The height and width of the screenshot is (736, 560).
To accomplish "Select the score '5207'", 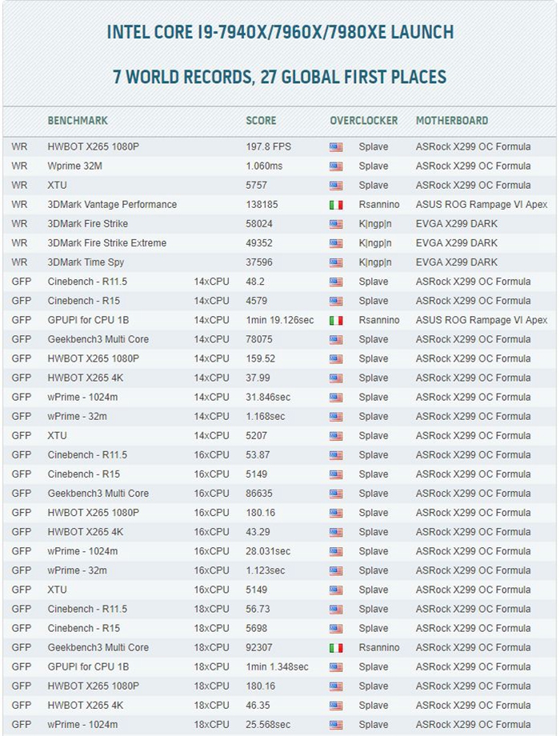I will [x=256, y=435].
